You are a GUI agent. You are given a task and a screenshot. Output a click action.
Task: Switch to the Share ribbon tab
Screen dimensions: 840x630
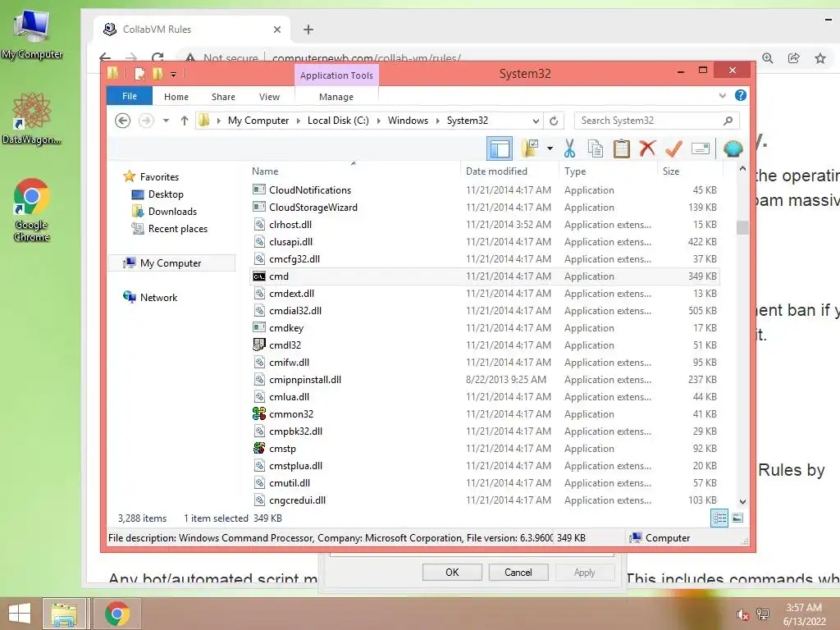(x=223, y=97)
